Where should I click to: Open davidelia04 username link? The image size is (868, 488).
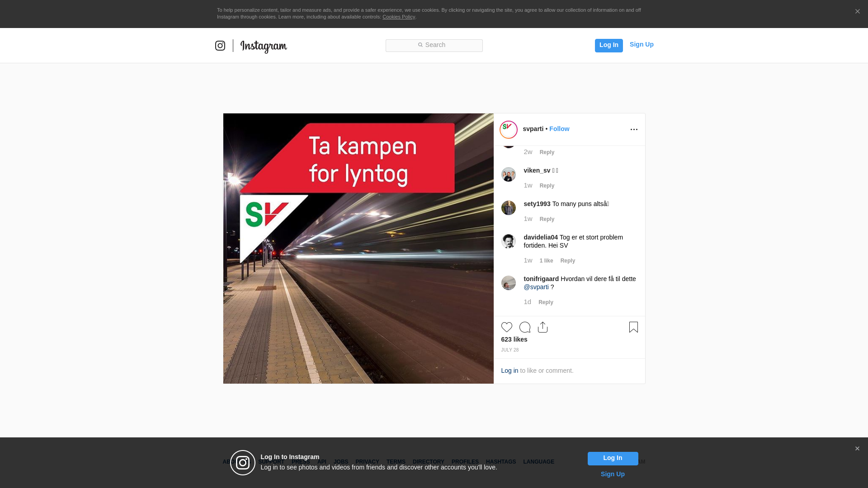click(x=541, y=237)
